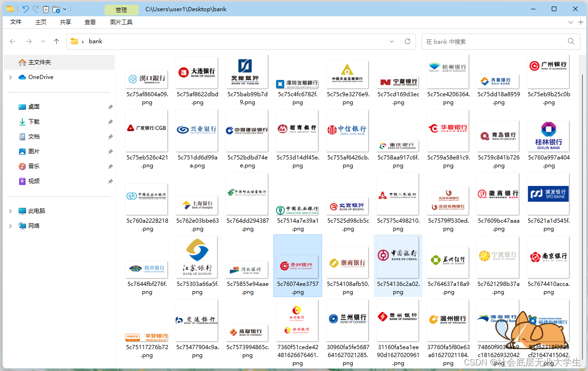The width and height of the screenshot is (588, 371).
Task: Expand the 网络 tree node
Action: pos(10,226)
